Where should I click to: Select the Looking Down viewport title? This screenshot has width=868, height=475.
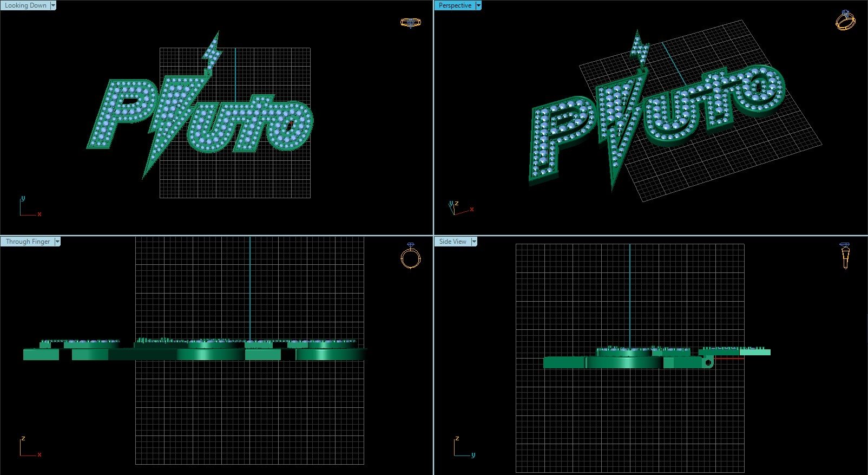pos(25,5)
